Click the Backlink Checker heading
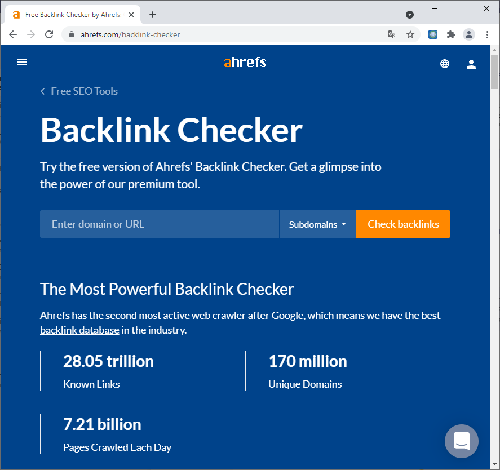The height and width of the screenshot is (471, 501). (x=171, y=130)
